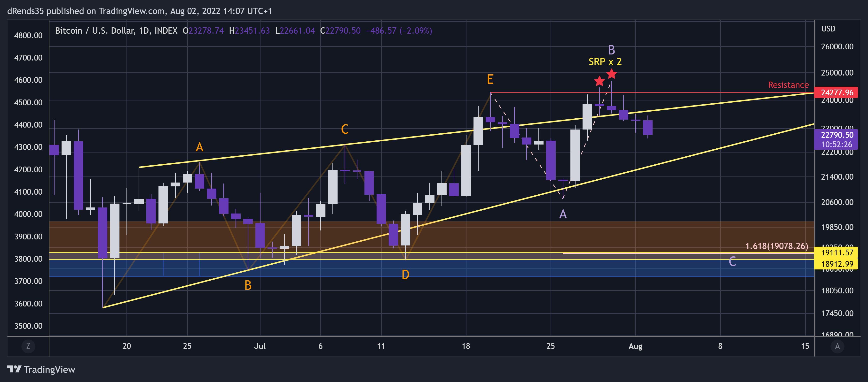Click the published header line by dRends35
The image size is (868, 382).
pyautogui.click(x=140, y=11)
